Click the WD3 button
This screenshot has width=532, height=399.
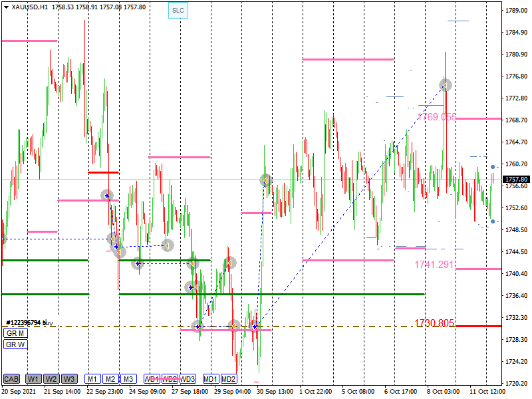point(188,378)
